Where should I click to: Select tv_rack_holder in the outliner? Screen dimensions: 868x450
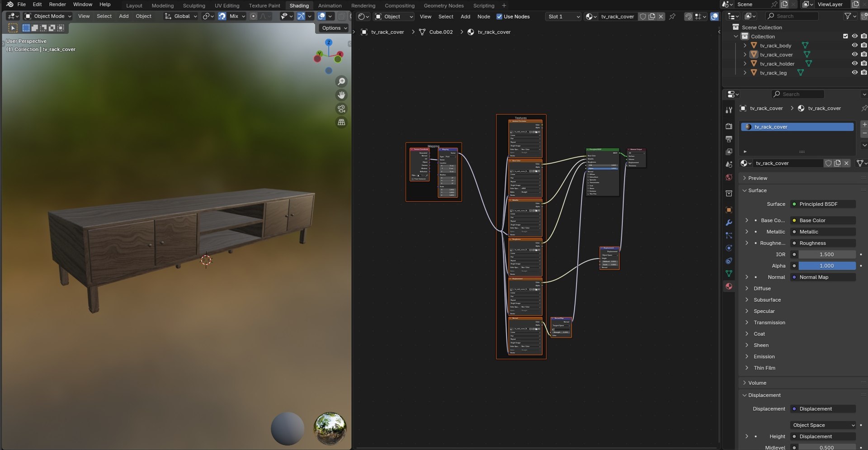777,64
